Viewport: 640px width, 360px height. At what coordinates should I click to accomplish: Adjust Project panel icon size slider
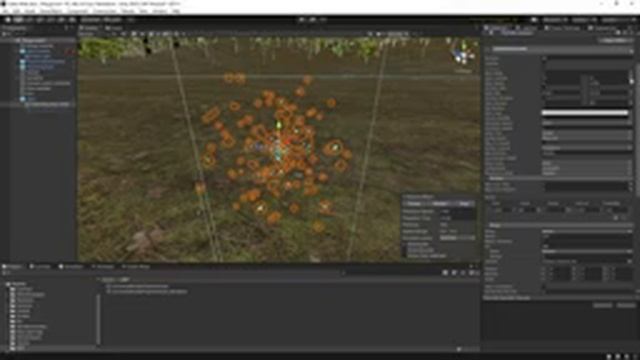tap(468, 349)
